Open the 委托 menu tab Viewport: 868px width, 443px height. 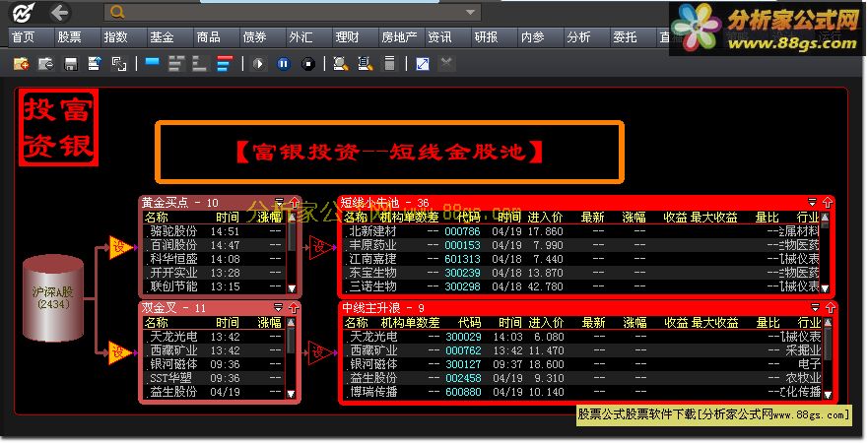pyautogui.click(x=625, y=37)
